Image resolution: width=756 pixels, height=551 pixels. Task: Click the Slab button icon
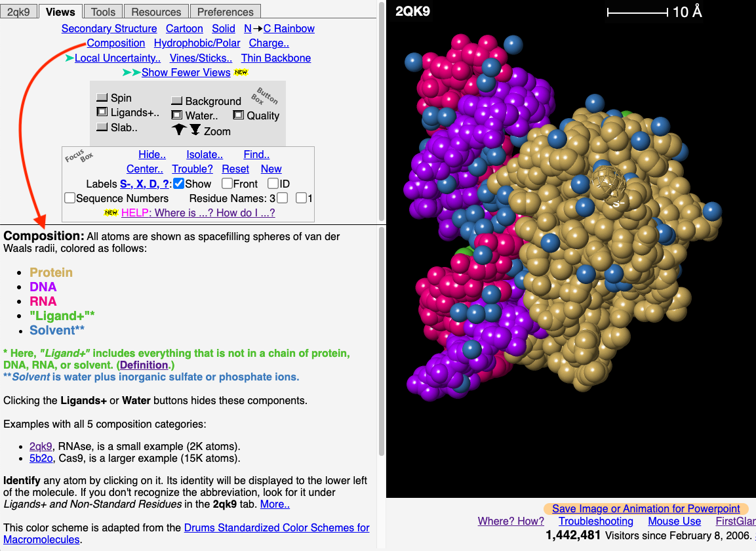[102, 128]
